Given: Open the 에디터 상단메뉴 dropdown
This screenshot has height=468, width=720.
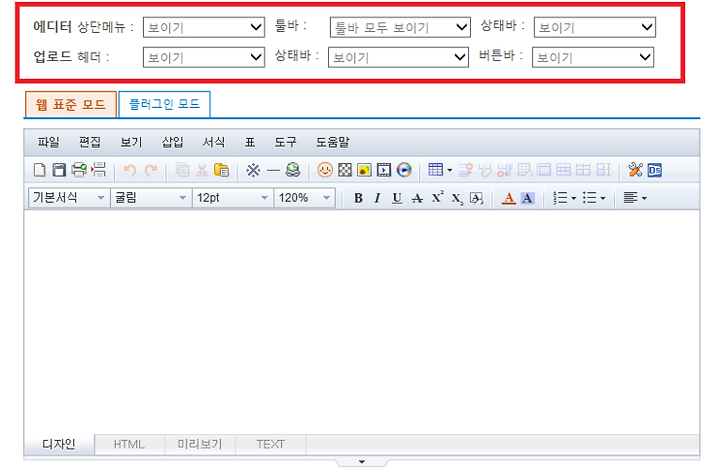Looking at the screenshot, I should click(204, 28).
